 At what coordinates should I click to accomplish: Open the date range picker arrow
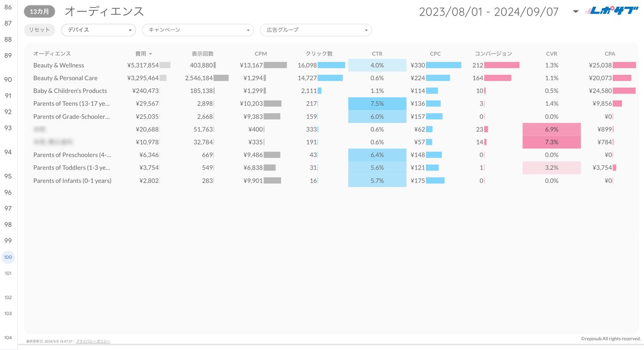pyautogui.click(x=575, y=12)
